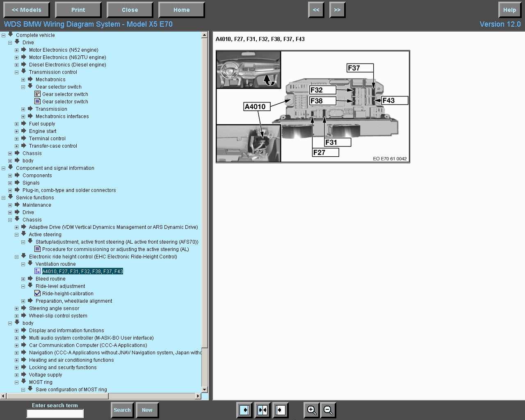This screenshot has width=525, height=420.
Task: Click the arrow icon beside Mechatronics interfaces
Action: click(30, 116)
